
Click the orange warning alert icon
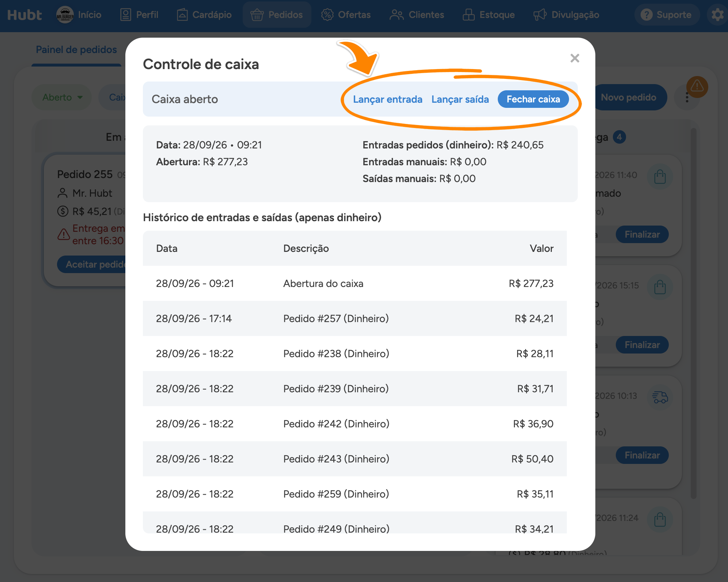(697, 87)
